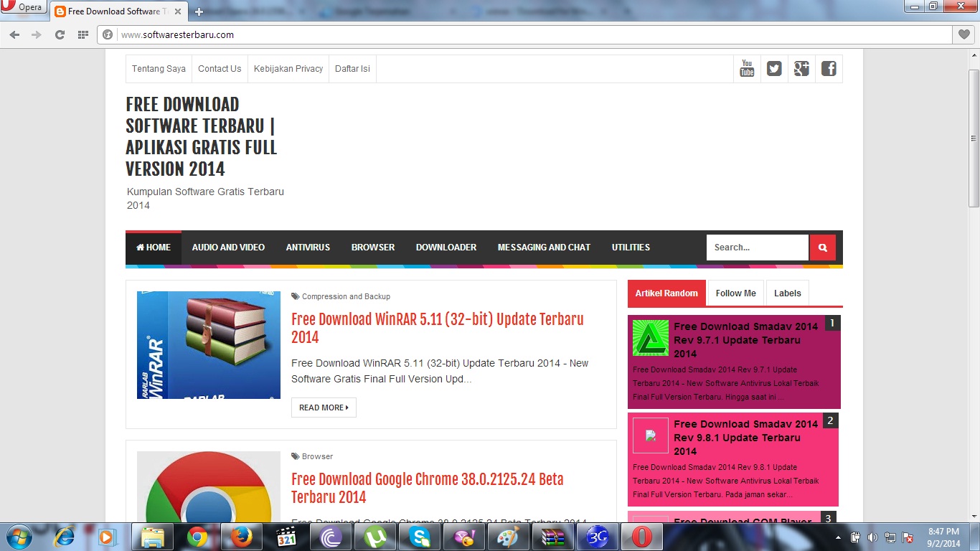The width and height of the screenshot is (980, 551).
Task: Open Daftar Isi page
Action: point(352,69)
